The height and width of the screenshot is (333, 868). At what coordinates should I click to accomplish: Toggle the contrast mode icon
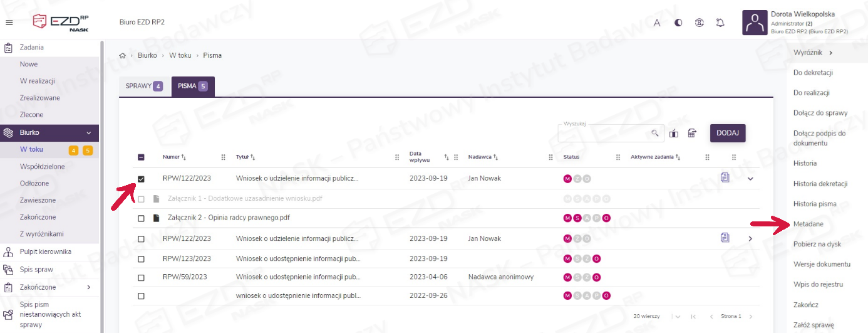(678, 23)
